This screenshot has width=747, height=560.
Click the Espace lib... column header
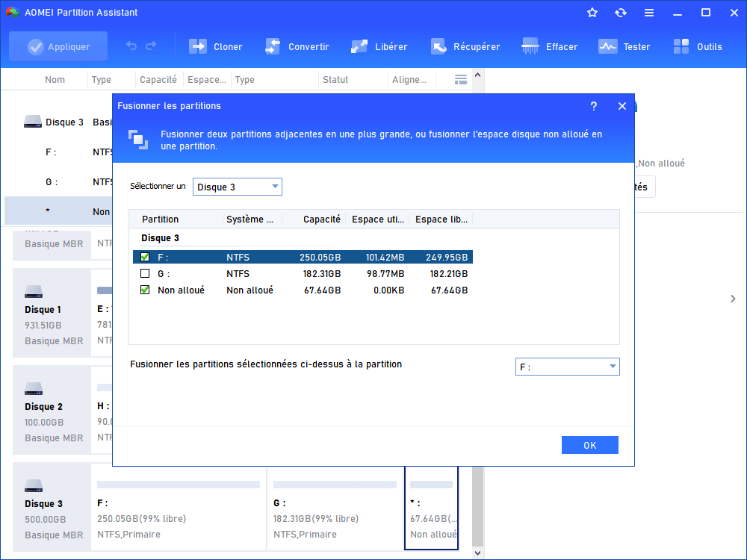pyautogui.click(x=441, y=219)
